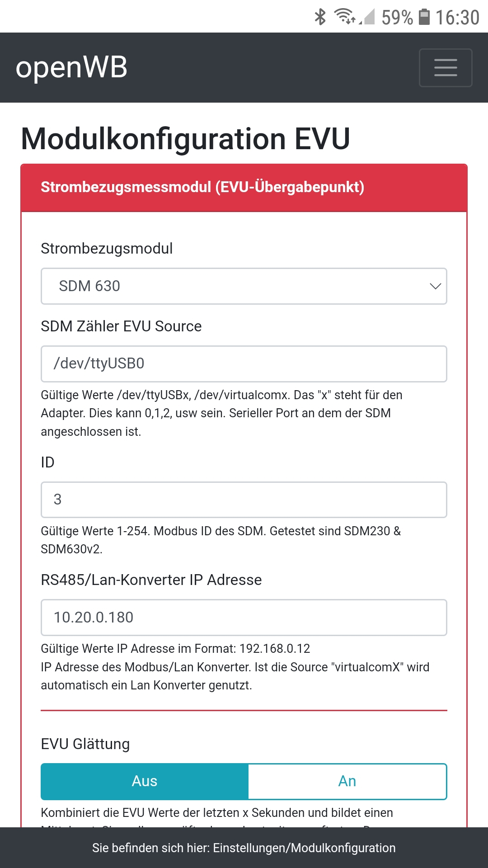Viewport: 488px width, 868px height.
Task: Switch EVU Glättung to Aus
Action: pos(145,781)
